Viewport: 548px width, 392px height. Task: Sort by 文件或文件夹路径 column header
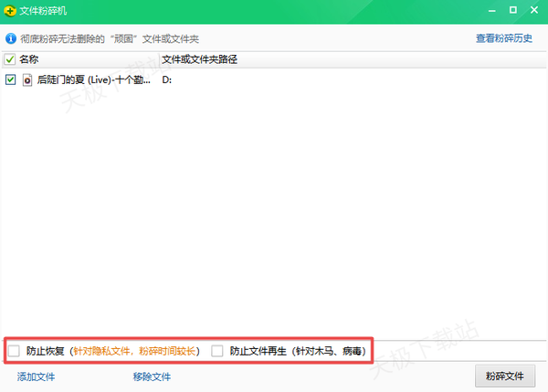point(199,59)
